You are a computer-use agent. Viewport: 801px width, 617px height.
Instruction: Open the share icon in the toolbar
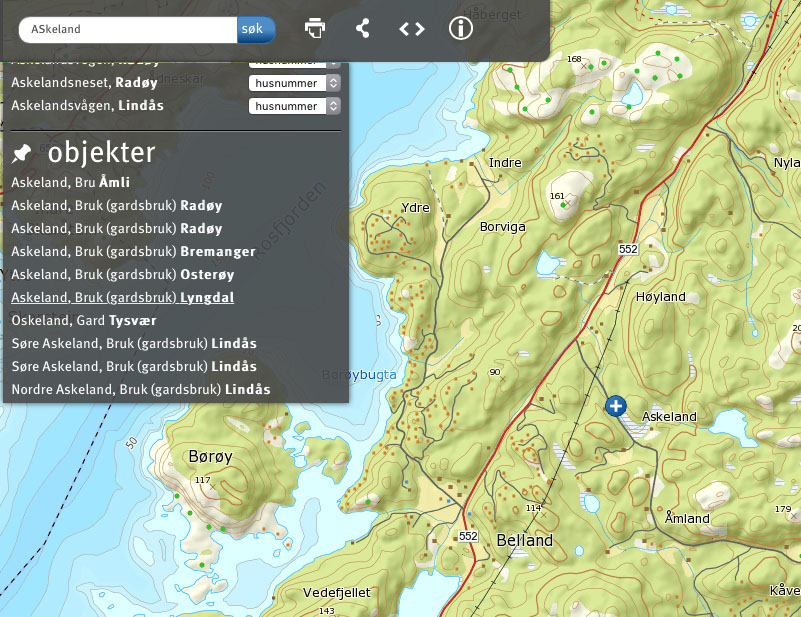pyautogui.click(x=363, y=29)
